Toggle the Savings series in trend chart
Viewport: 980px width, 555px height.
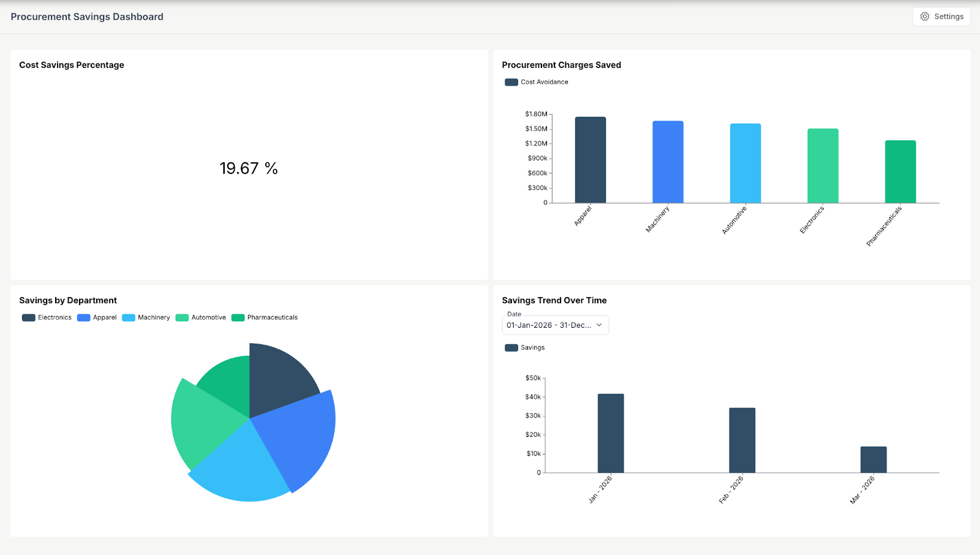pos(511,347)
